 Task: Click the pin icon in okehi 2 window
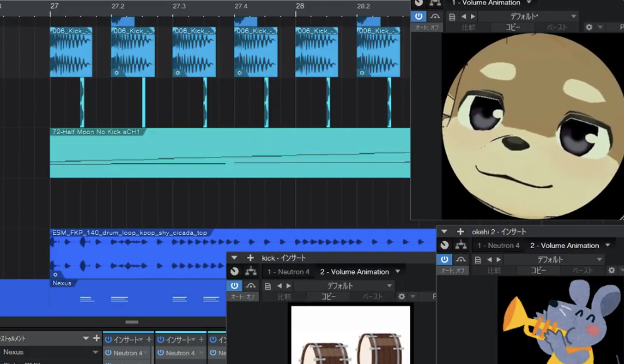pyautogui.click(x=445, y=246)
